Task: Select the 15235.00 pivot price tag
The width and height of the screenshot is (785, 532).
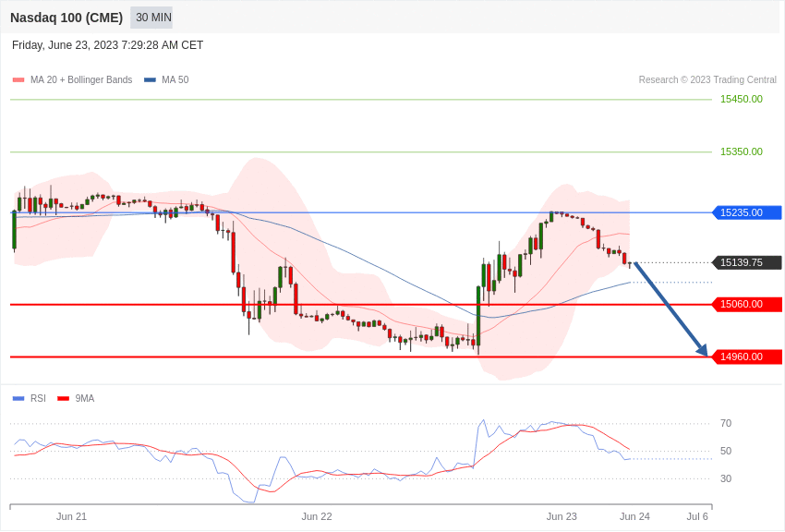Action: click(x=746, y=212)
